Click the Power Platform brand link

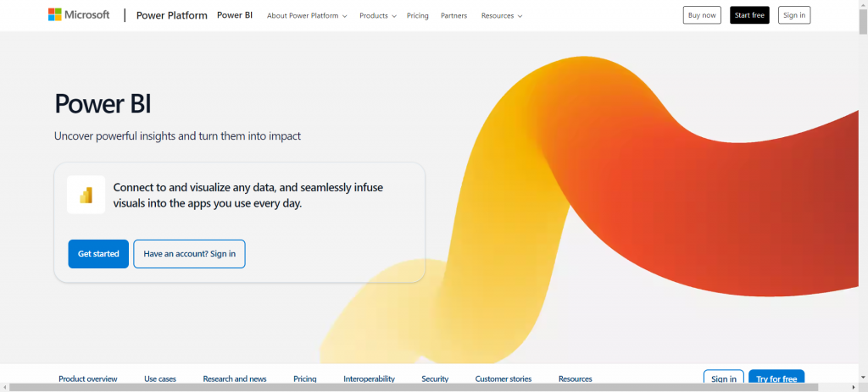[171, 15]
